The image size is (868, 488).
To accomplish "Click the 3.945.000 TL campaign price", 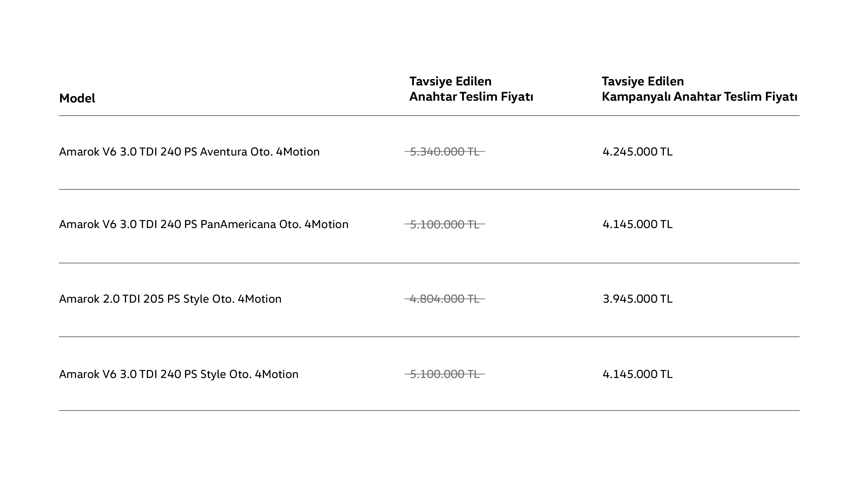I will coord(637,299).
